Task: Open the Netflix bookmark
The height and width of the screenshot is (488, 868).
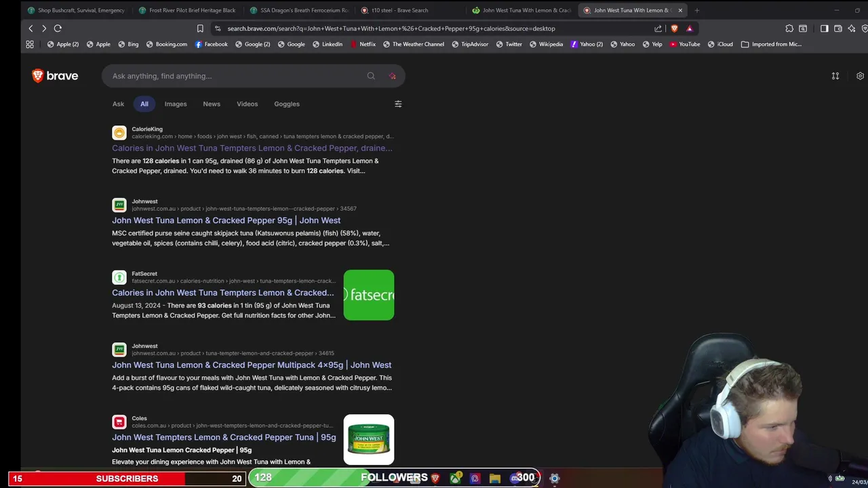Action: [363, 44]
